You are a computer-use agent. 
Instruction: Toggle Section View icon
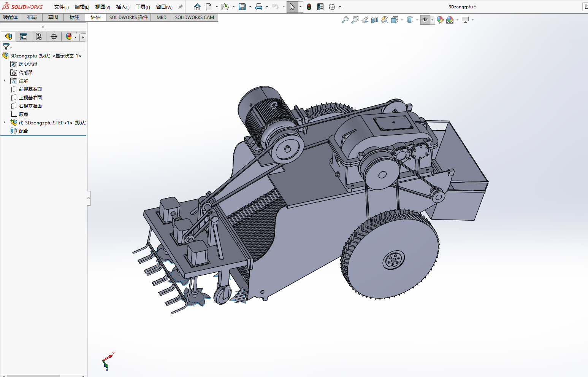375,20
